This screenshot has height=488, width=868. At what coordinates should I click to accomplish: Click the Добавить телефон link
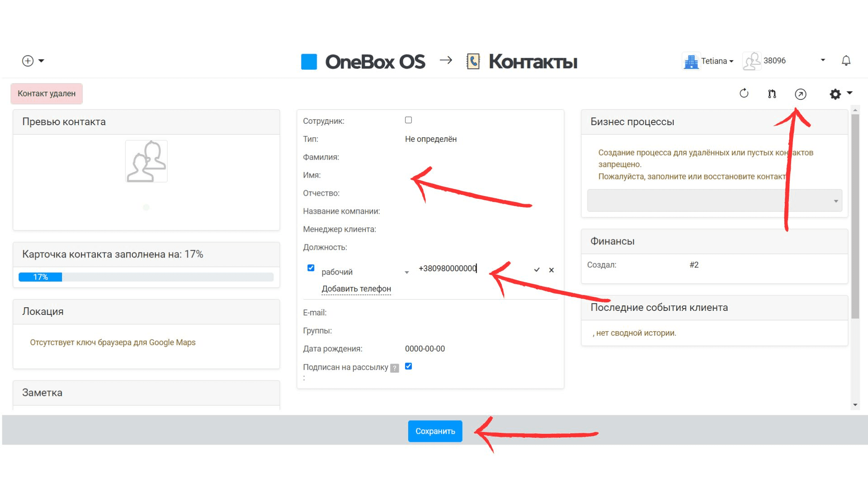(356, 289)
